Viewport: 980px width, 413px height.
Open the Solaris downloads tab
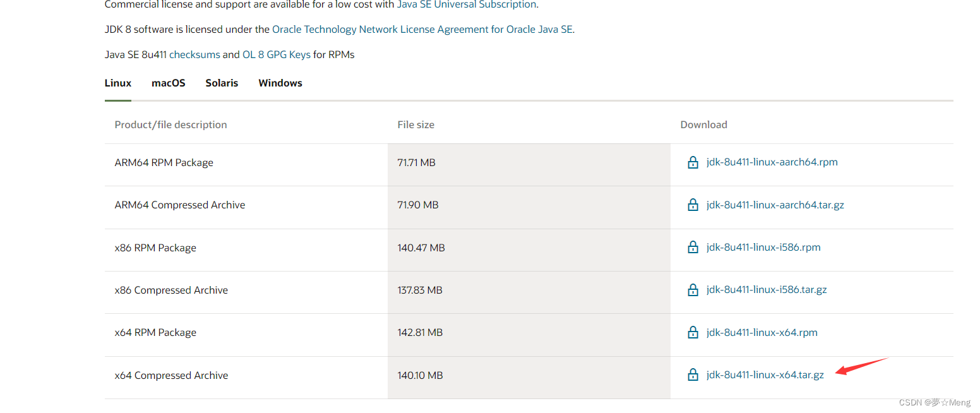[x=222, y=83]
